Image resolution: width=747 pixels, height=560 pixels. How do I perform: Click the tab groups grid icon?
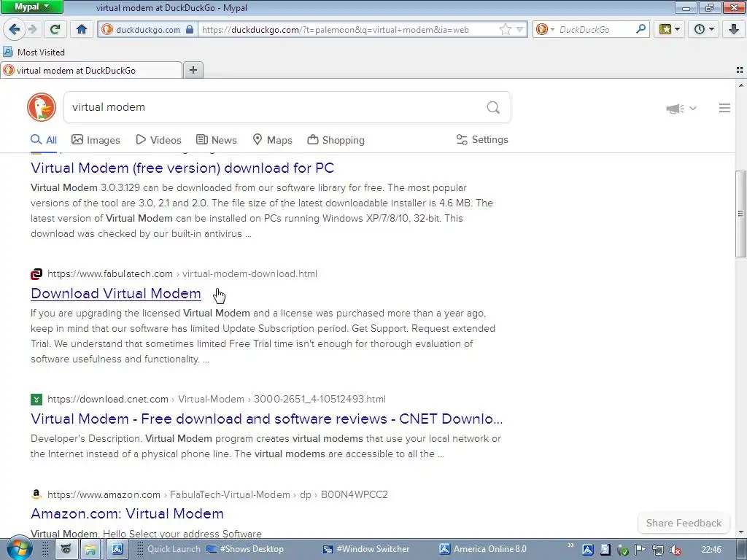click(x=740, y=70)
